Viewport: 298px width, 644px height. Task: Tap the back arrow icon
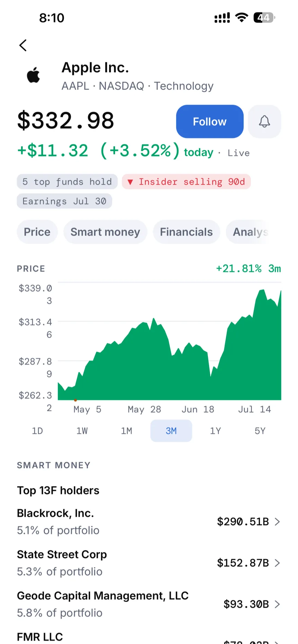tap(23, 45)
